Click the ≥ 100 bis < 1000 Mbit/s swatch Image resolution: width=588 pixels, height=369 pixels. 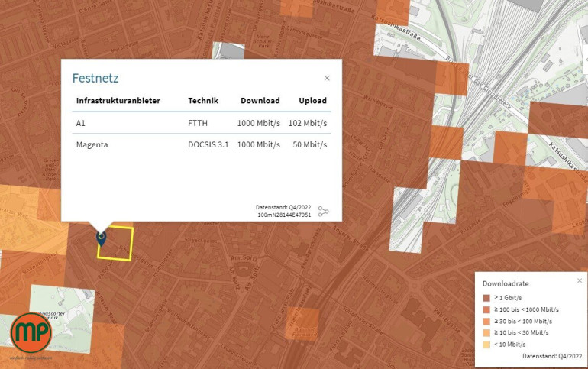click(486, 309)
